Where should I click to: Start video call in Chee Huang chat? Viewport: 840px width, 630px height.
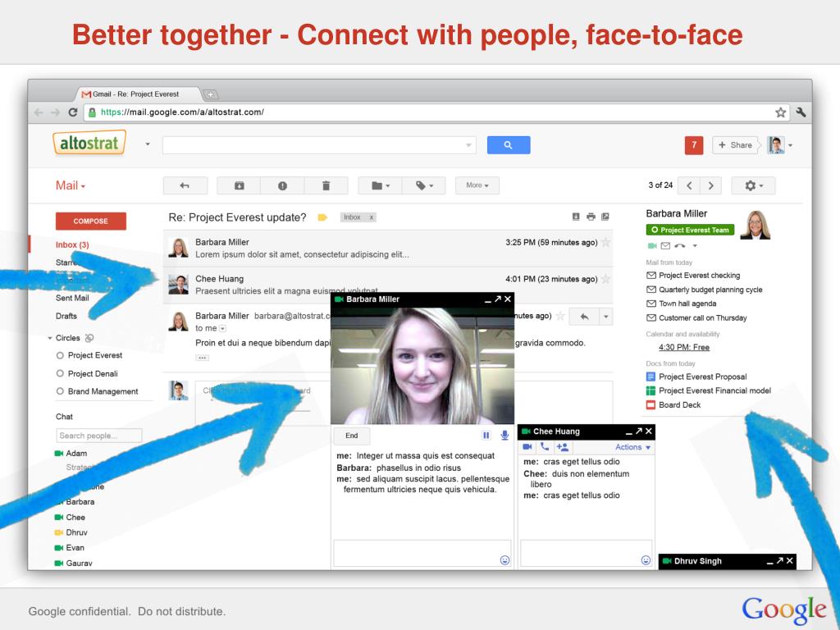[527, 447]
